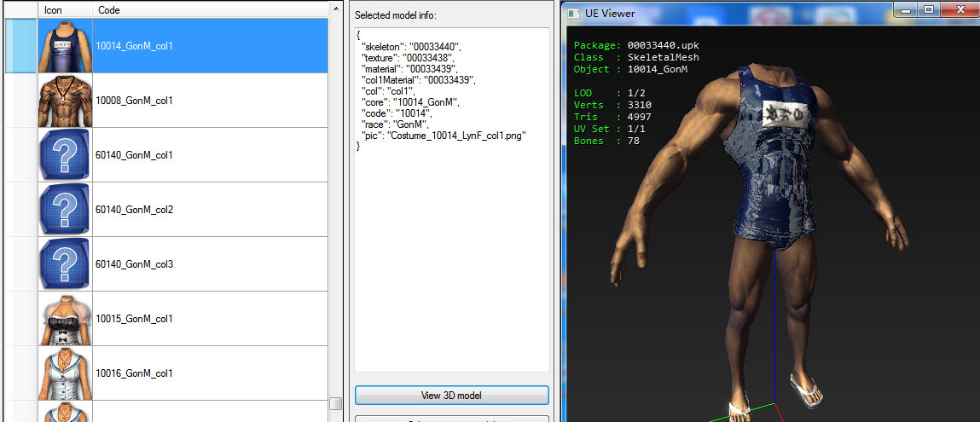Minimize the UE Viewer window
This screenshot has height=422, width=980.
(x=906, y=9)
